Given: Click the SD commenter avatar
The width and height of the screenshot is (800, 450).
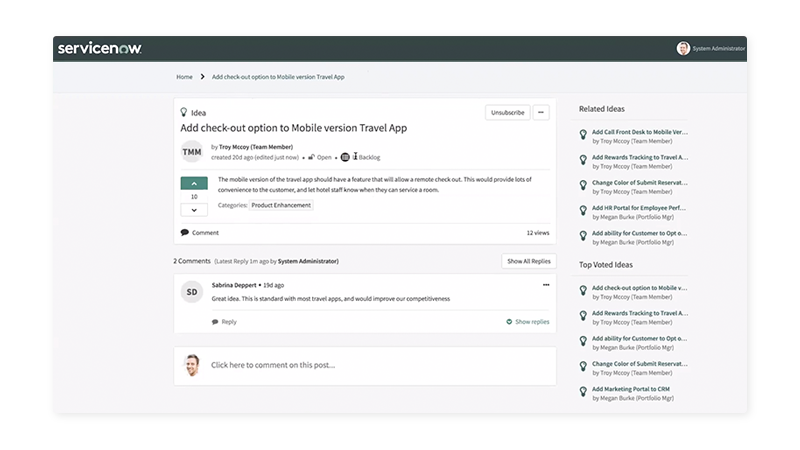Looking at the screenshot, I should coord(192,292).
